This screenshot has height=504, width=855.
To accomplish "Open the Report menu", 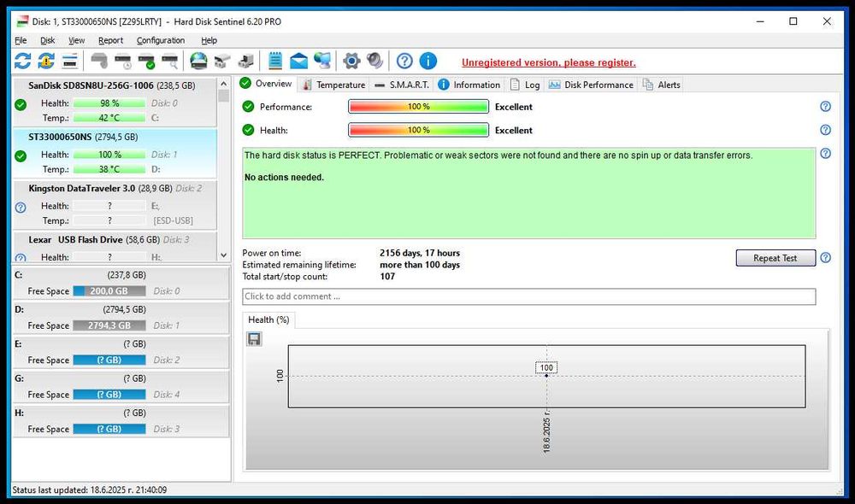I will coord(110,40).
